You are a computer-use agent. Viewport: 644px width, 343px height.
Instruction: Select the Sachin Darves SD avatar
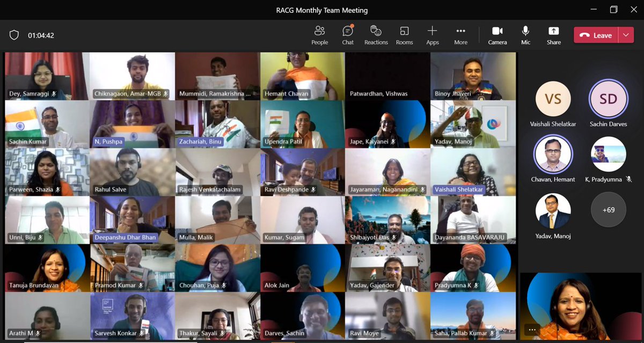608,99
